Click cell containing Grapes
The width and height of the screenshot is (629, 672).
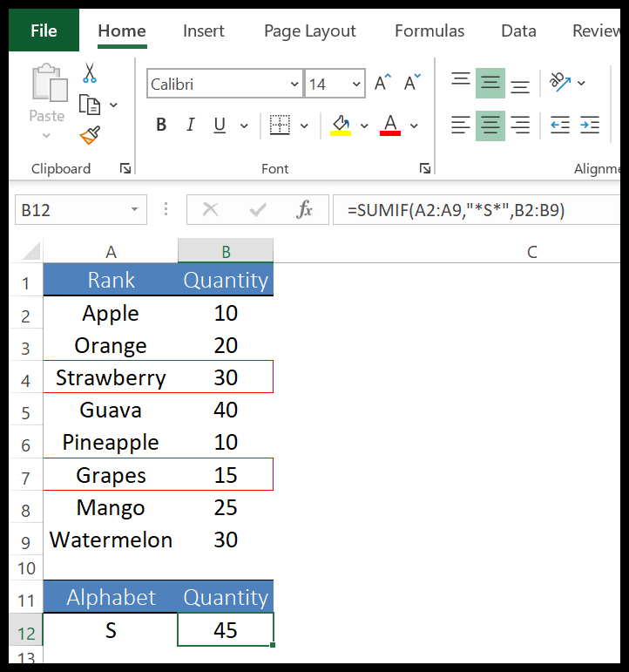pos(111,474)
